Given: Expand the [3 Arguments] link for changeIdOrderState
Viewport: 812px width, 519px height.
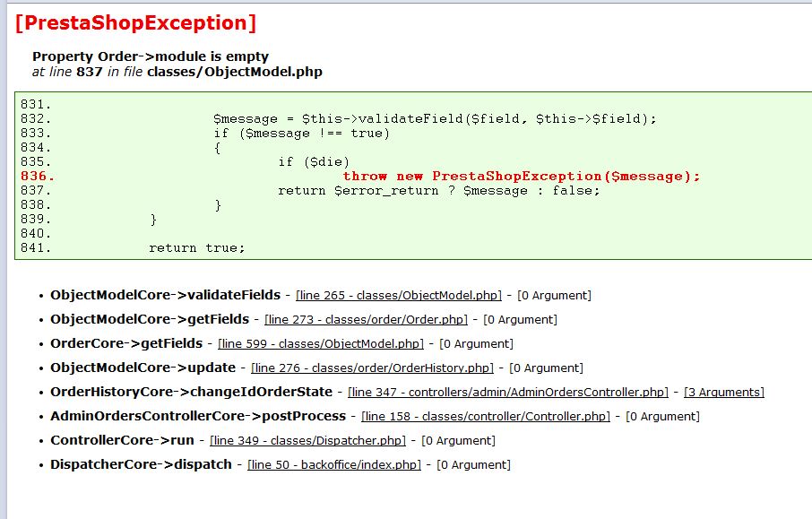Looking at the screenshot, I should 724,392.
